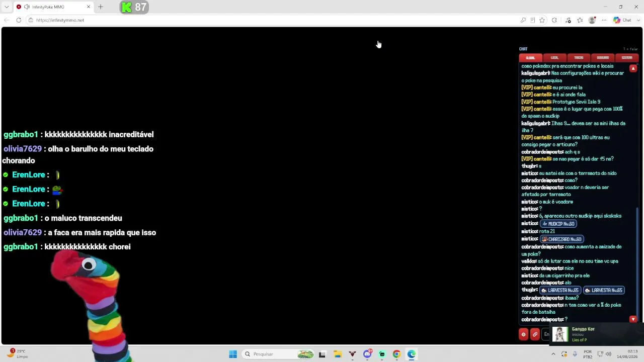Switch to the Local chat tab
Image resolution: width=644 pixels, height=362 pixels.
pos(554,58)
